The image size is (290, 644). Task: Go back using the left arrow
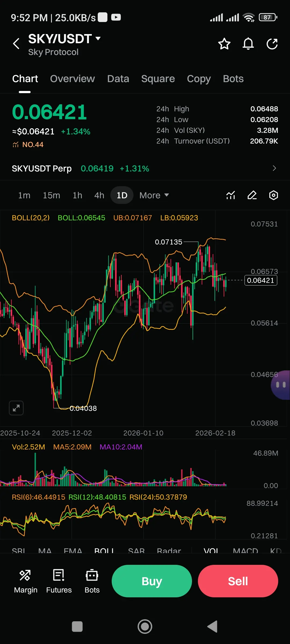click(x=16, y=44)
